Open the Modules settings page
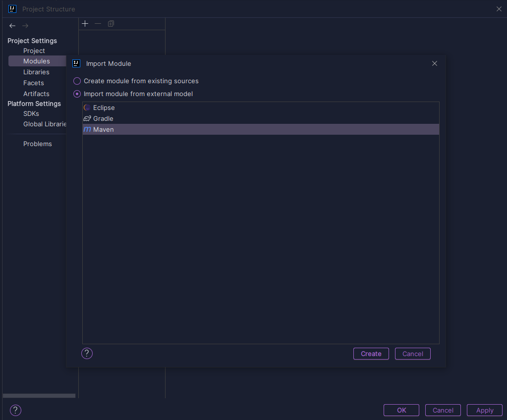The height and width of the screenshot is (420, 507). (x=37, y=61)
